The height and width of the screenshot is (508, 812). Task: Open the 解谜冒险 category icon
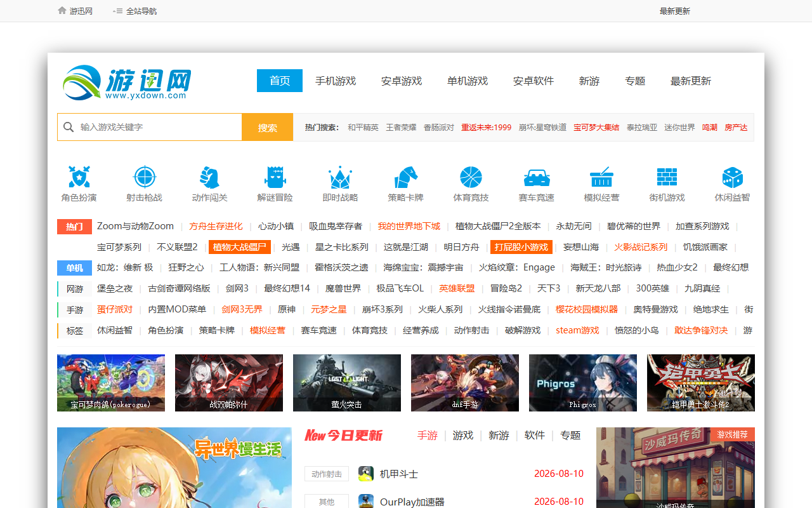(275, 177)
